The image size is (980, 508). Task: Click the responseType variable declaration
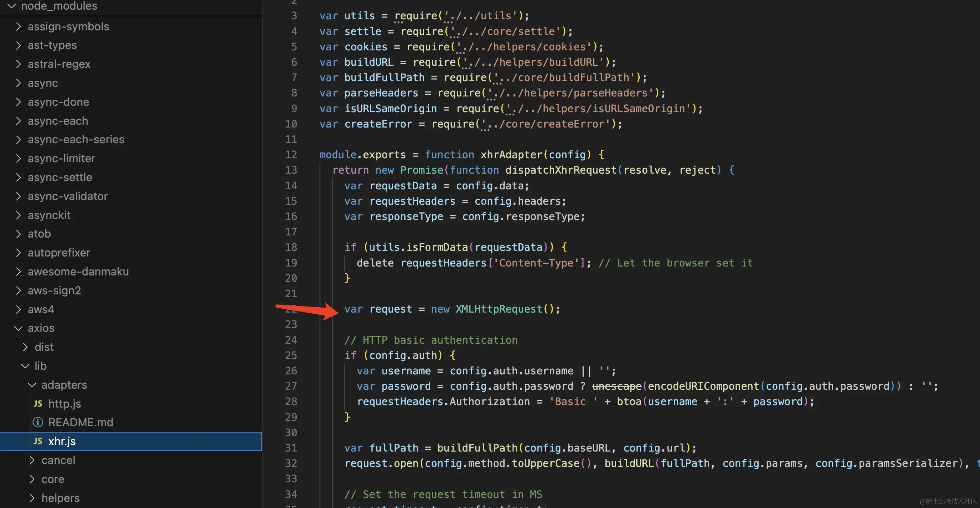pos(406,216)
